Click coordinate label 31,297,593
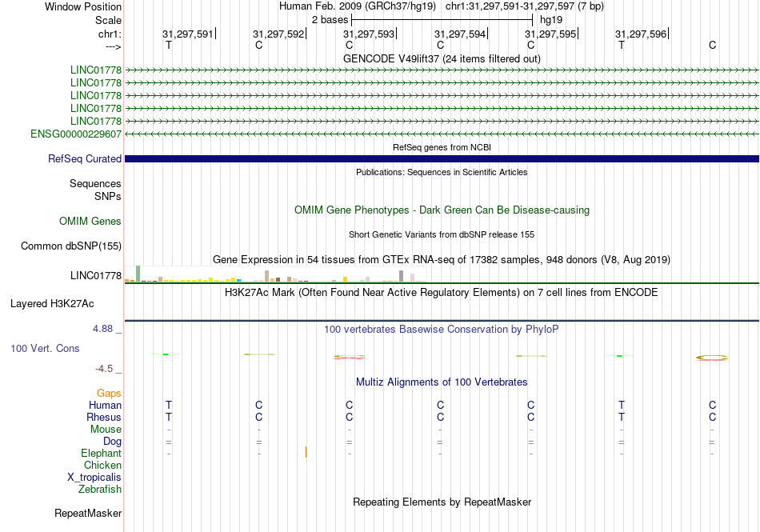Screen dimensions: 760x532 pyautogui.click(x=369, y=34)
